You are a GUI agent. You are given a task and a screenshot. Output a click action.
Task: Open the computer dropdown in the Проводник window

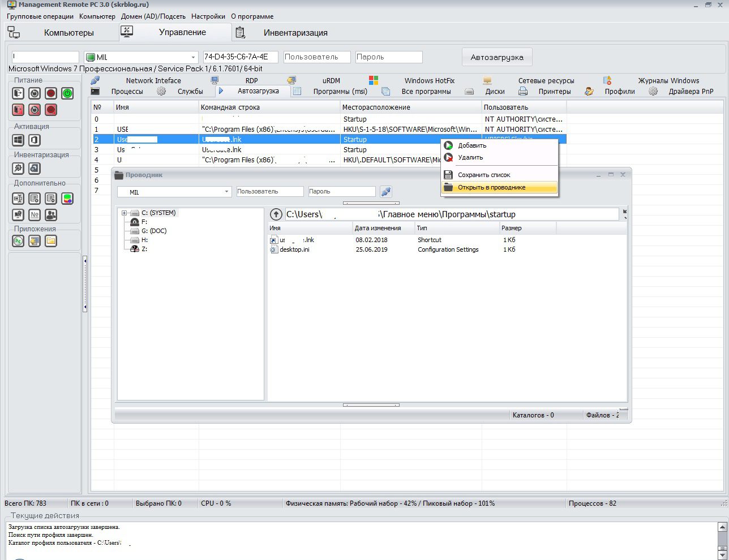tap(226, 192)
